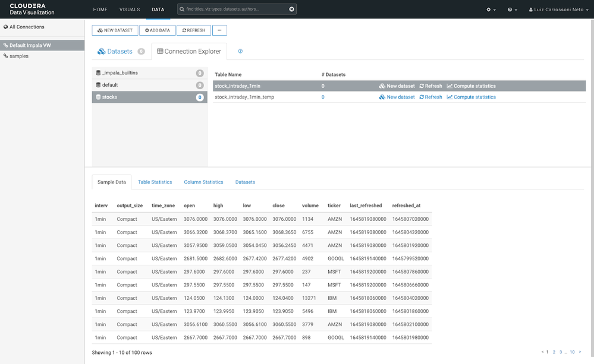Open the samples connection
The width and height of the screenshot is (594, 364).
click(18, 56)
